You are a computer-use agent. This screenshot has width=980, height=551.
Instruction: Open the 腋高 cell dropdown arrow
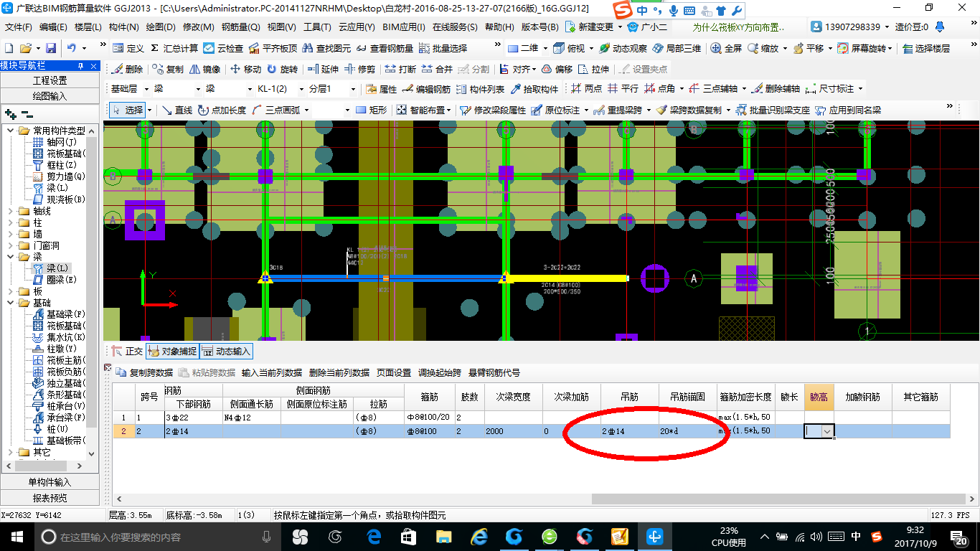(x=828, y=431)
